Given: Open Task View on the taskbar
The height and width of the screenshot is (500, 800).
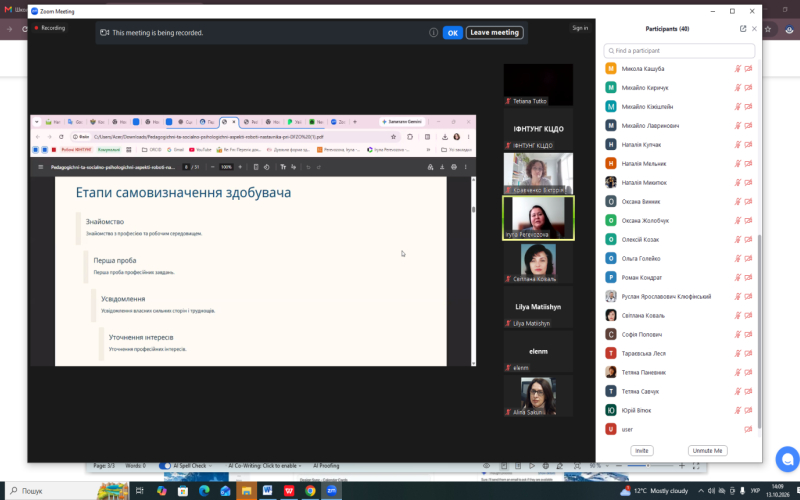Looking at the screenshot, I should [x=139, y=491].
